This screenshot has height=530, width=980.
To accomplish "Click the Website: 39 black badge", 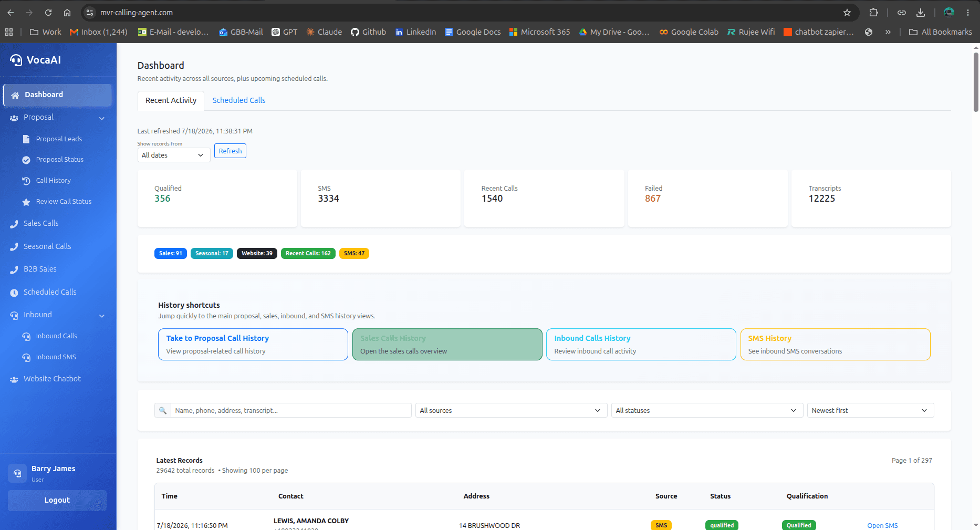I will tap(257, 253).
